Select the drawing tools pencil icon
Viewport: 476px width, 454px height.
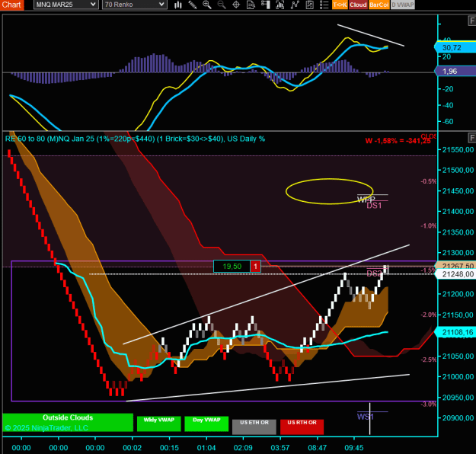click(x=192, y=5)
